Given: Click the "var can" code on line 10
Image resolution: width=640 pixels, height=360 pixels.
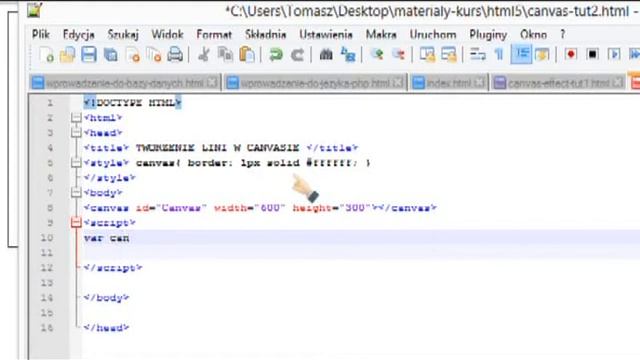Looking at the screenshot, I should [x=107, y=238].
